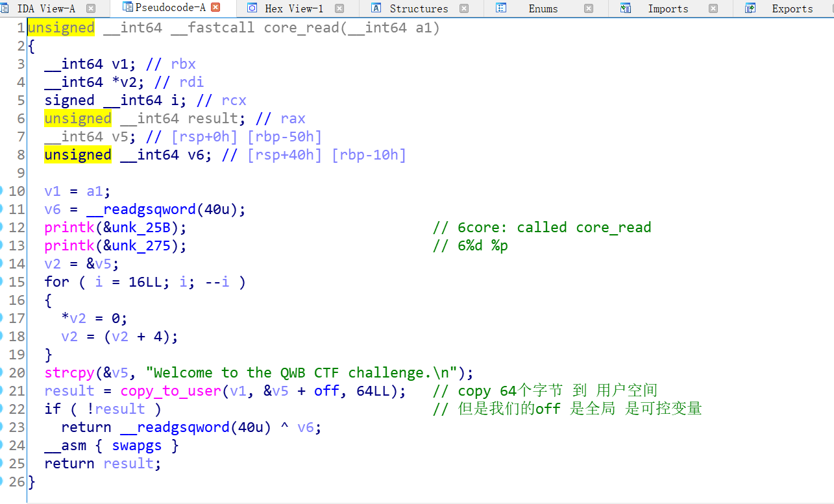
Task: Select the variable v6 on line 11
Action: [53, 209]
